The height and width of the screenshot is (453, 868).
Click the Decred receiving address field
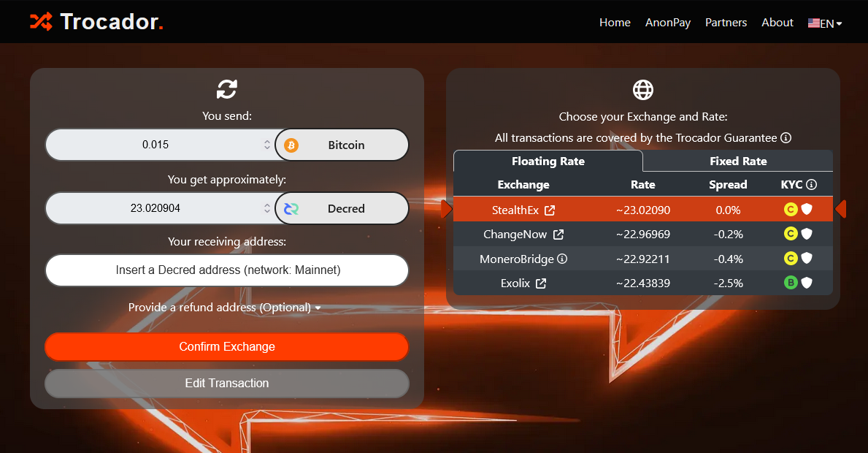pos(227,270)
